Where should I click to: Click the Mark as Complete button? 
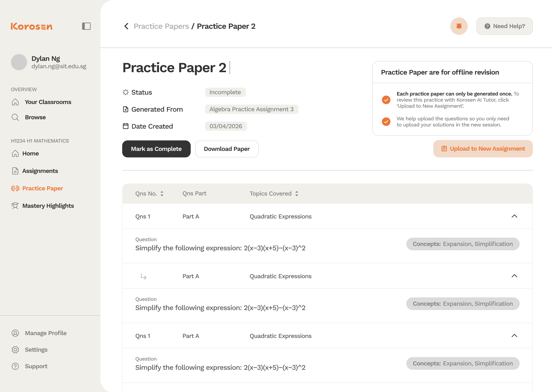[x=156, y=149]
